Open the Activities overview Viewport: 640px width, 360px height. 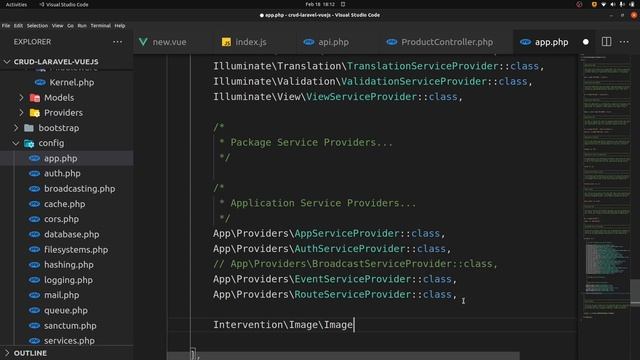point(16,4)
